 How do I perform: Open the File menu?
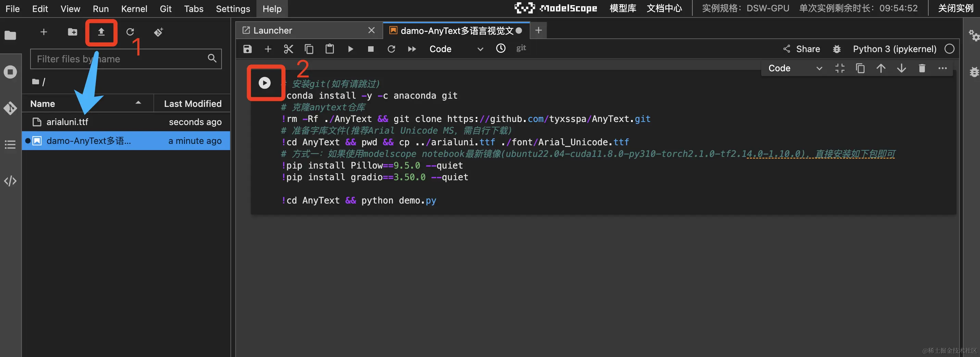[x=13, y=8]
